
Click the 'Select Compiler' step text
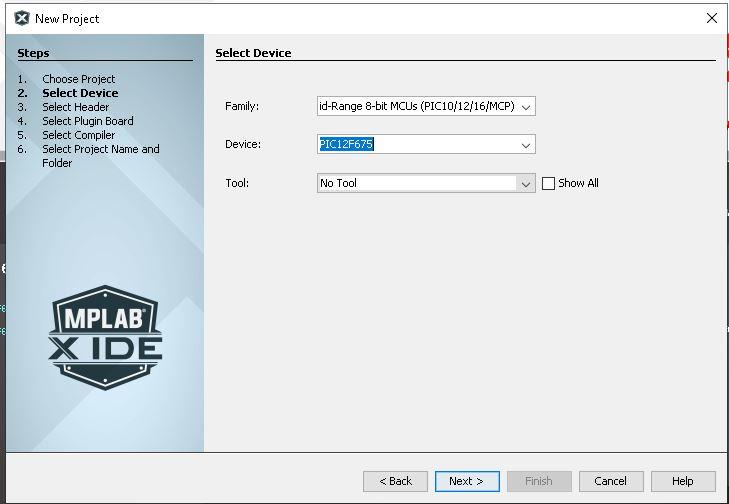pyautogui.click(x=79, y=135)
